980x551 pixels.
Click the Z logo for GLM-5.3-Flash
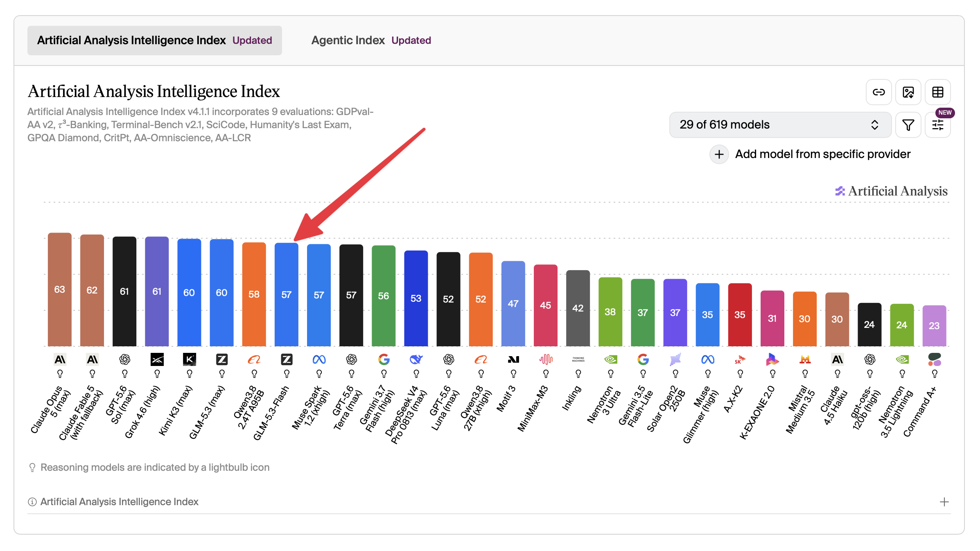point(287,359)
